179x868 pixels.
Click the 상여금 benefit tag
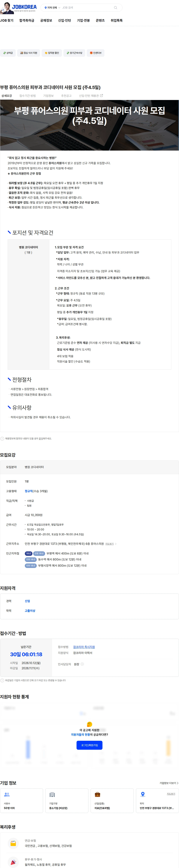tap(8, 53)
